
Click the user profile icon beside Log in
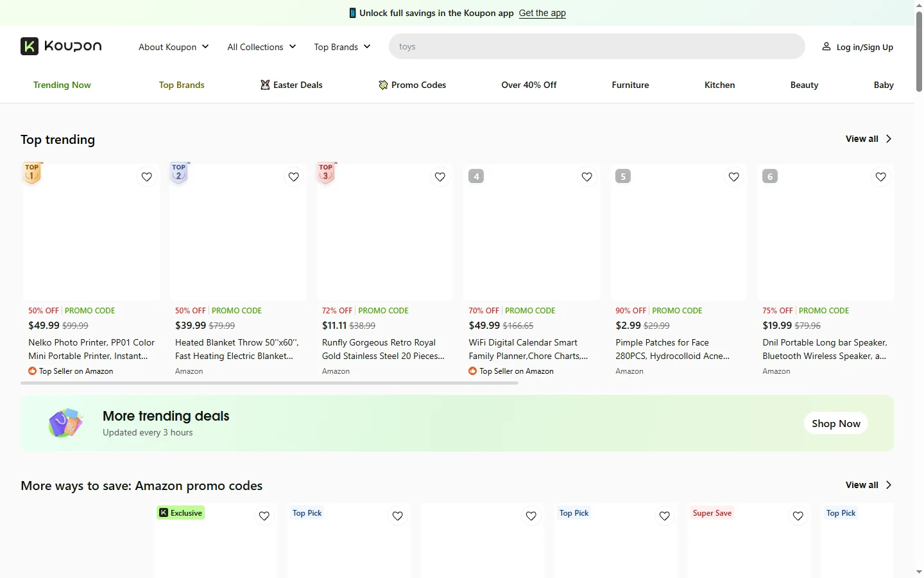[826, 47]
